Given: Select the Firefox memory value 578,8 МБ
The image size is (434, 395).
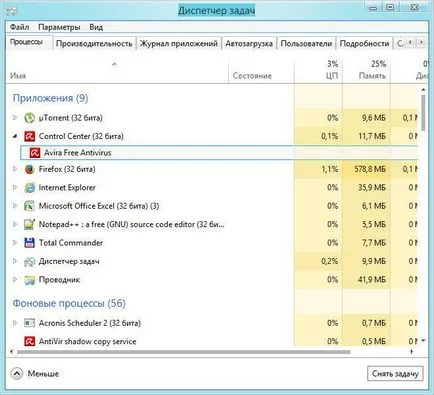Looking at the screenshot, I should tap(370, 169).
